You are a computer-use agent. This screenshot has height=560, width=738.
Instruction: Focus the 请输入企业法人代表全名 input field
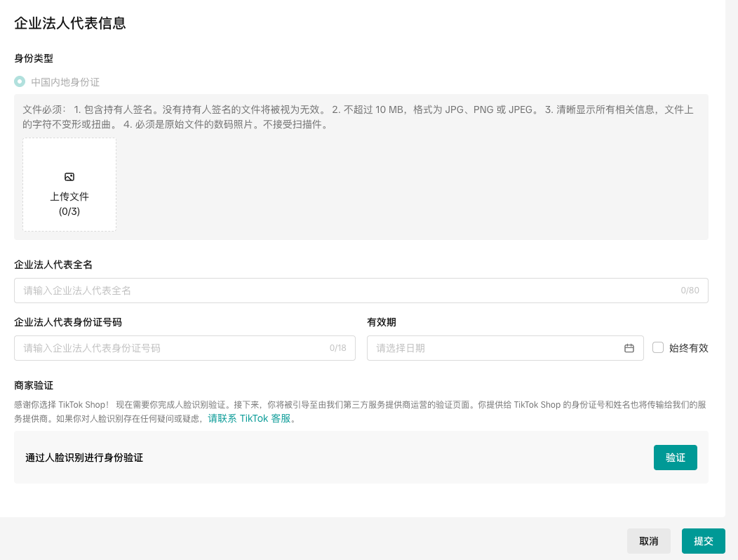point(344,291)
